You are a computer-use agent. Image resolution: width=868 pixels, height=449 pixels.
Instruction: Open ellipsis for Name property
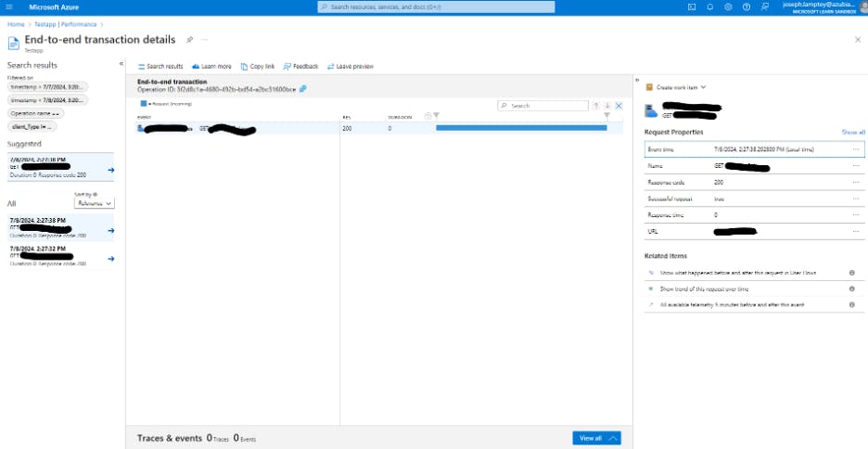856,166
